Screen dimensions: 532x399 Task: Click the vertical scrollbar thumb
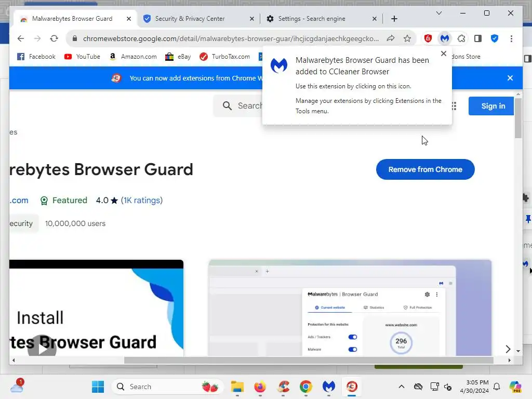pos(518,118)
